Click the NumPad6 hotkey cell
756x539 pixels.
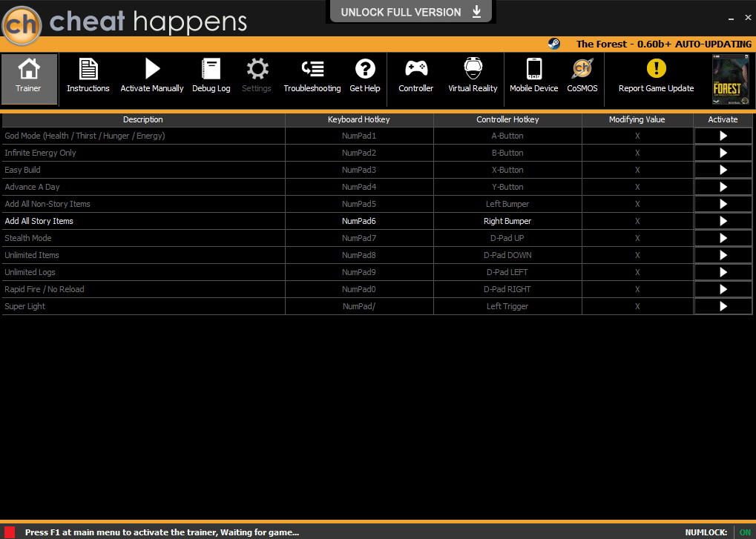click(x=359, y=221)
